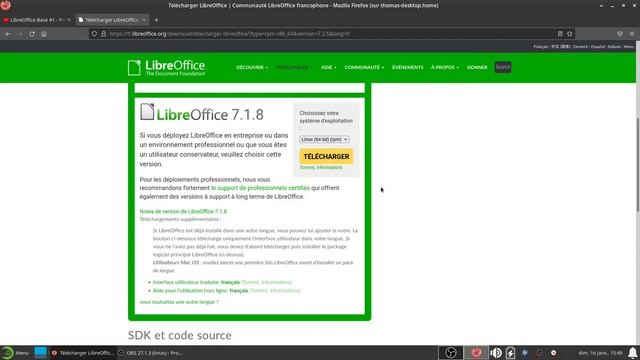
Task: Open the Menu button in taskbar
Action: [15, 353]
